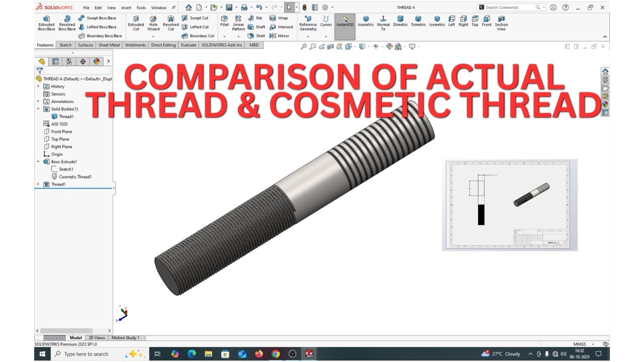The height and width of the screenshot is (362, 644).
Task: Collapse the Solid Bodies(1) folder
Action: coord(39,109)
